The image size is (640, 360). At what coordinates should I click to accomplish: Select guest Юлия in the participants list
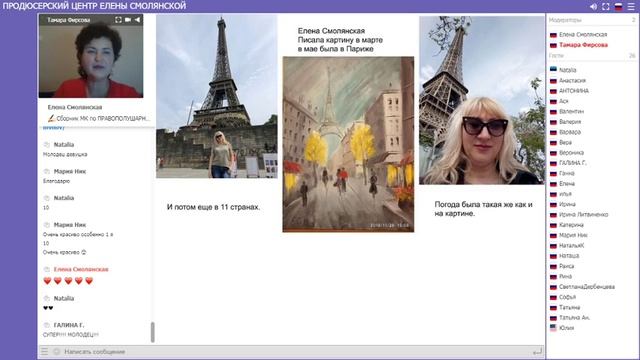(x=567, y=328)
